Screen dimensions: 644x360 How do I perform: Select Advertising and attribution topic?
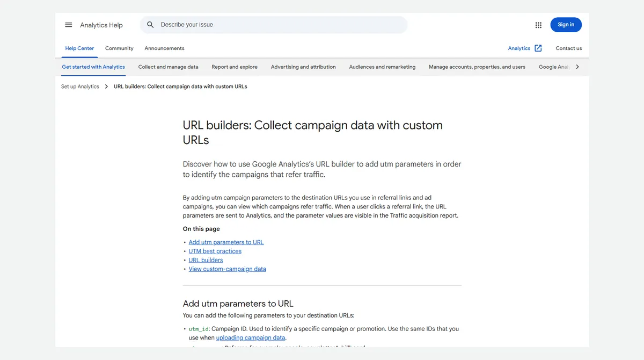click(303, 67)
